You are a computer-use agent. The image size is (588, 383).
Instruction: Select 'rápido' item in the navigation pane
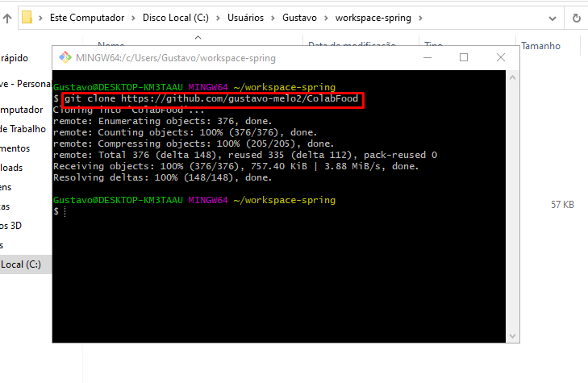point(15,58)
